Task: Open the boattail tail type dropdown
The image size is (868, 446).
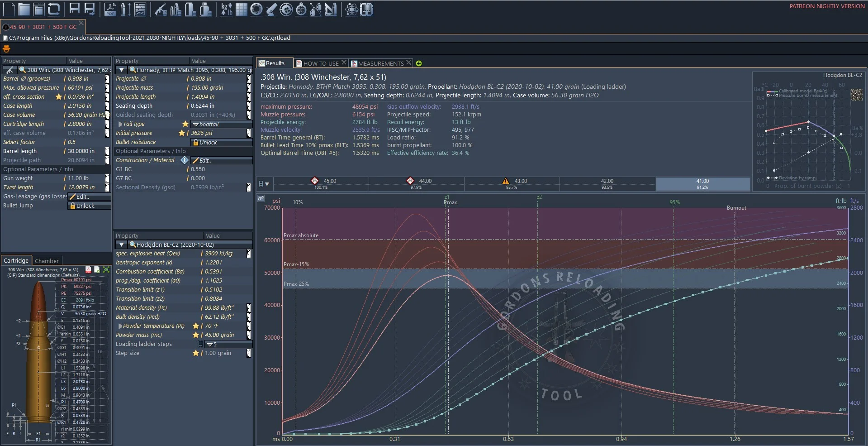Action: [x=221, y=124]
